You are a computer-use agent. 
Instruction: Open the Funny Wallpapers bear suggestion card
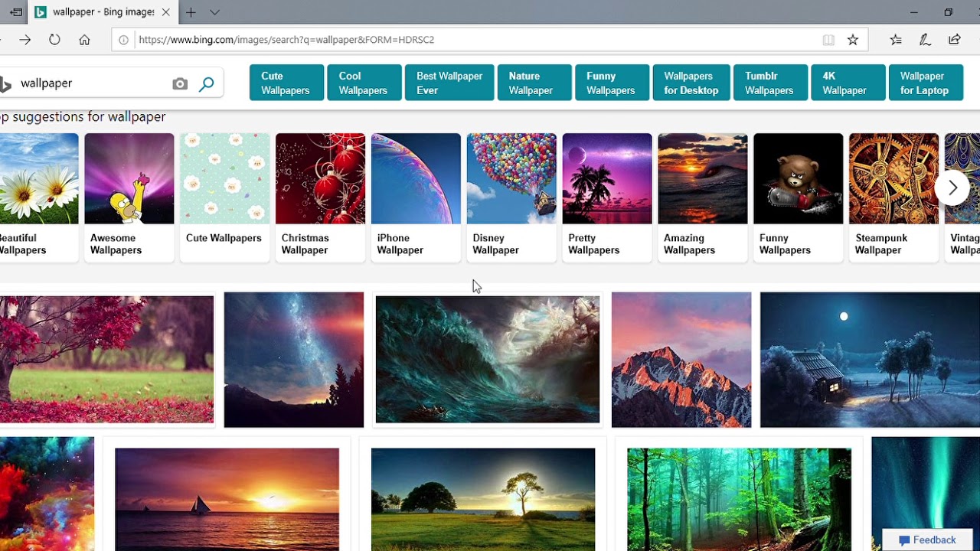[799, 197]
